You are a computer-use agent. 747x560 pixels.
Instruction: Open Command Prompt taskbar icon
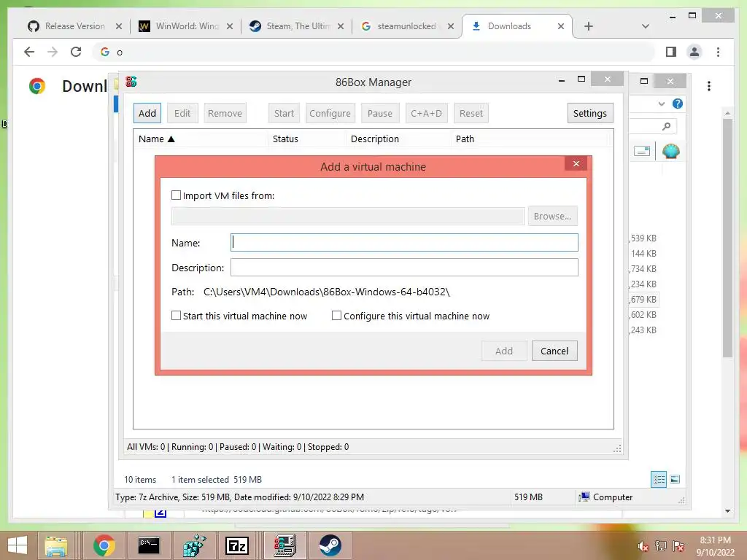click(149, 545)
